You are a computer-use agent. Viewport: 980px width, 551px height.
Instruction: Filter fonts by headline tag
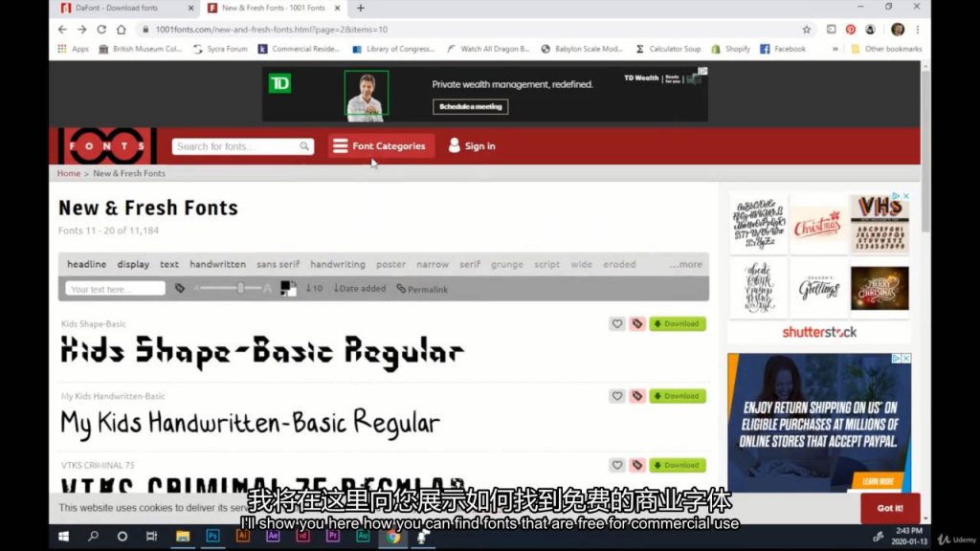[x=87, y=264]
